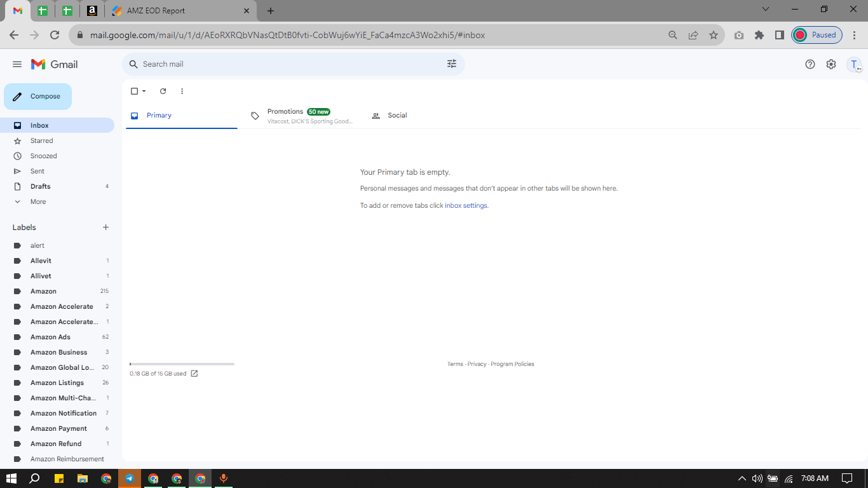
Task: Tick the select-all checkbox
Action: (134, 91)
